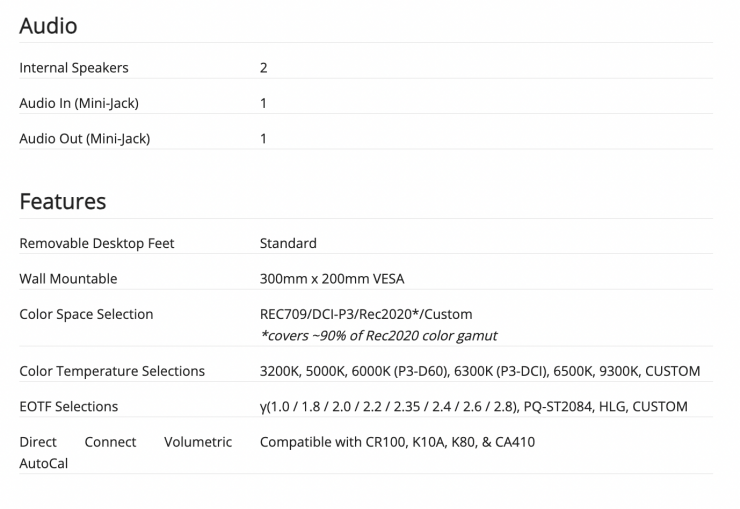Viewport: 740px width, 509px height.
Task: Select the Color Temperature Selections label
Action: (112, 371)
